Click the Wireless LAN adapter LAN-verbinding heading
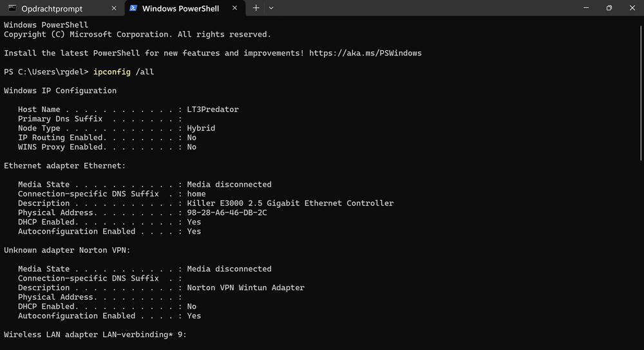The height and width of the screenshot is (350, 644). 95,335
